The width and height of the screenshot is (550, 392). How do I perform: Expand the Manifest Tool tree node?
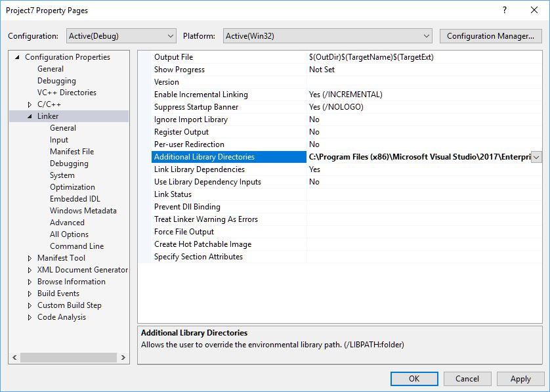click(29, 257)
